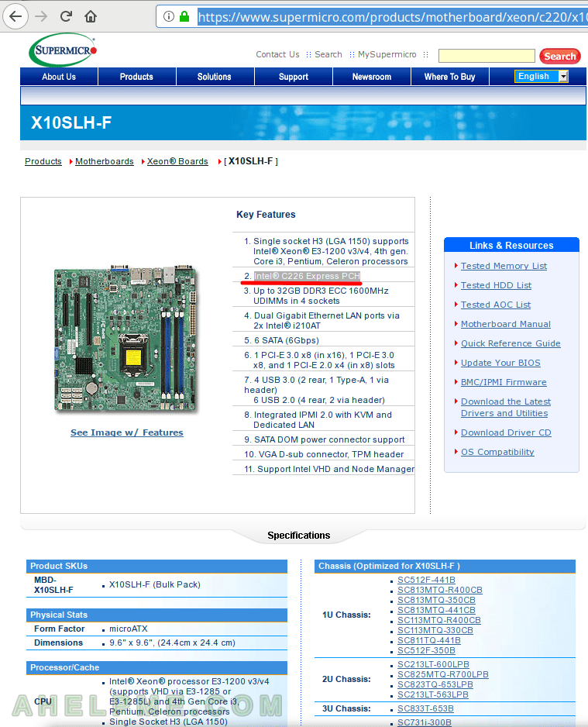588x727 pixels.
Task: Go to the browser Home icon
Action: 91,17
